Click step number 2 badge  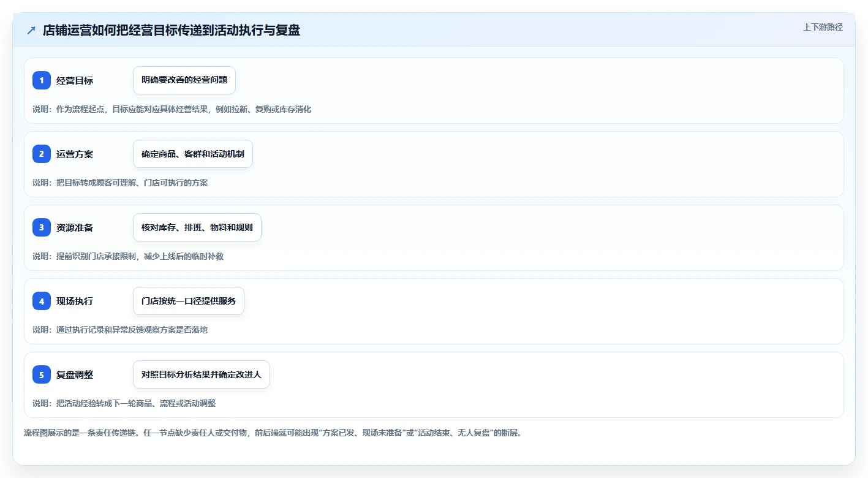pos(42,154)
